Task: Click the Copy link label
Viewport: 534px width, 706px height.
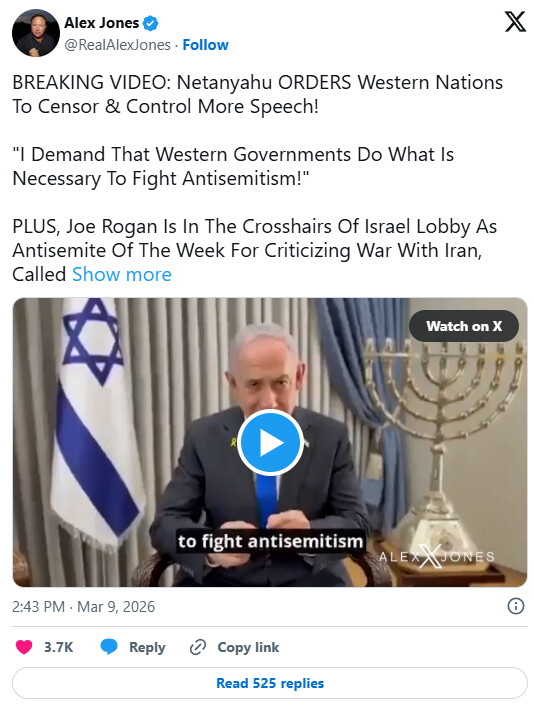Action: [248, 647]
